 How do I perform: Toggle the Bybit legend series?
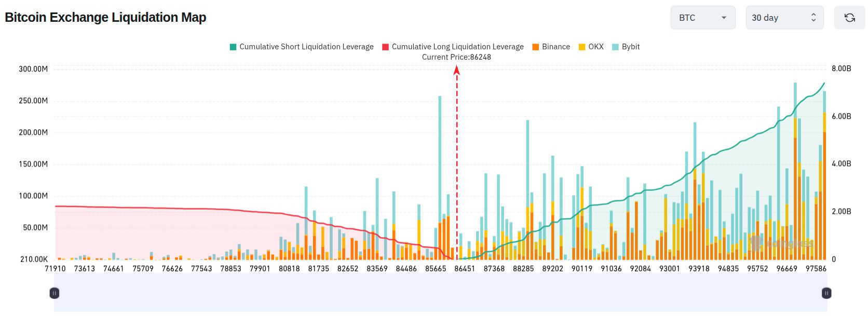coord(626,47)
